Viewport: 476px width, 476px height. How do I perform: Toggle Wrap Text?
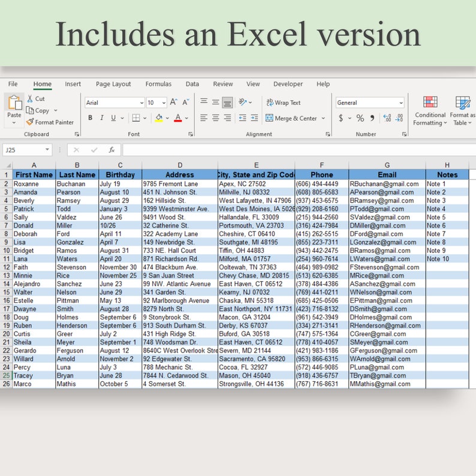pyautogui.click(x=284, y=103)
